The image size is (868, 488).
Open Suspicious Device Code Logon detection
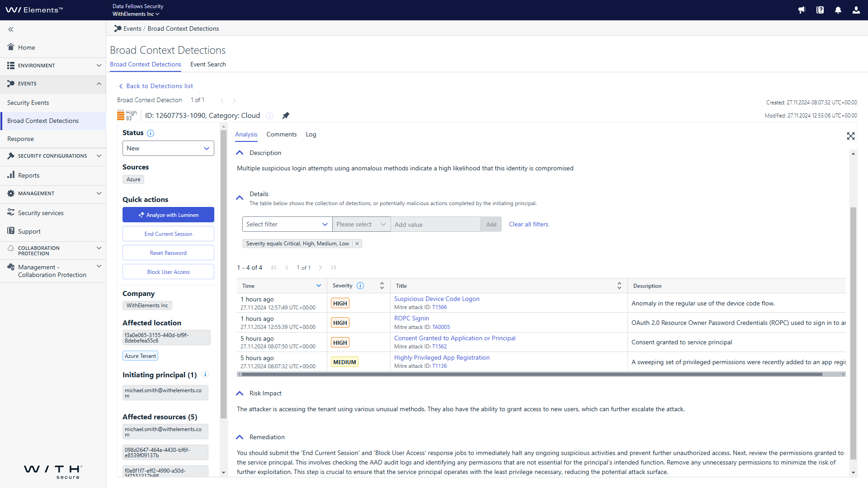tap(437, 299)
